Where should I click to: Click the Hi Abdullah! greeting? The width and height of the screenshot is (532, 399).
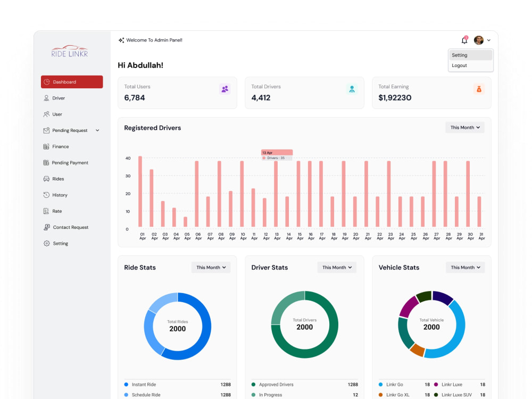(x=140, y=65)
